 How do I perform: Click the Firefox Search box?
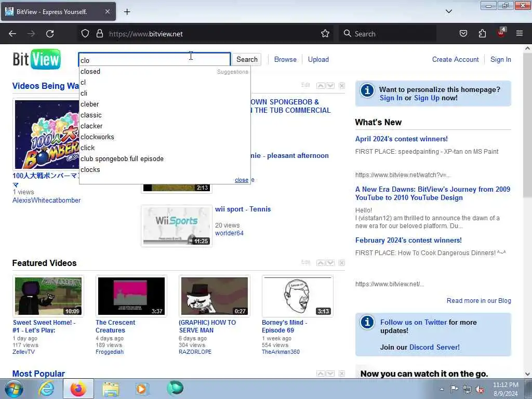pos(388,34)
